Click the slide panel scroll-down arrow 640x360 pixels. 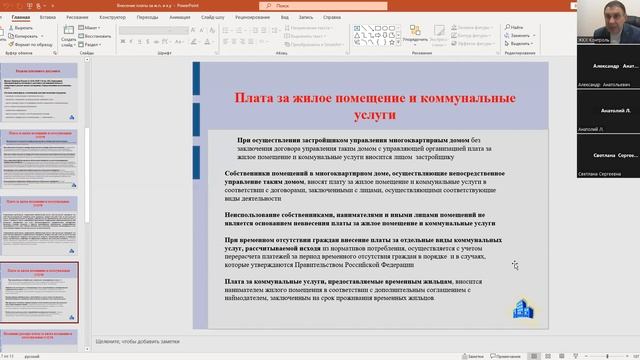coord(87,349)
